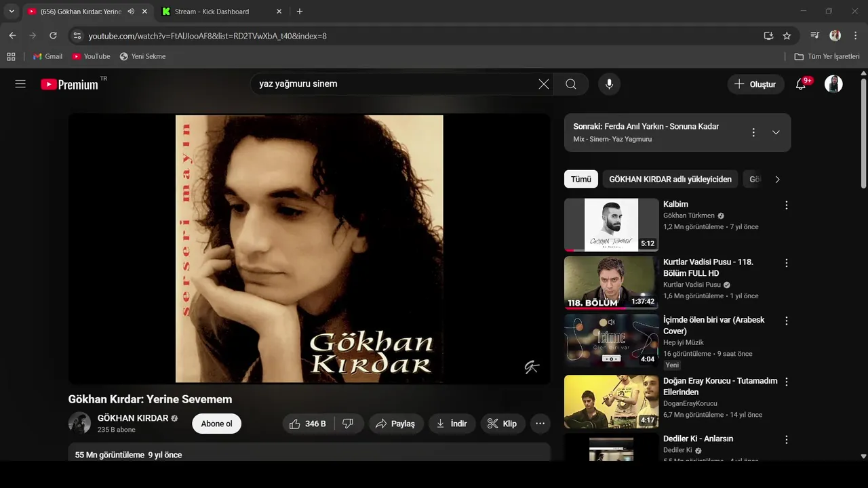Open GÖKHAN KIRDAR channel avatar

click(x=79, y=423)
